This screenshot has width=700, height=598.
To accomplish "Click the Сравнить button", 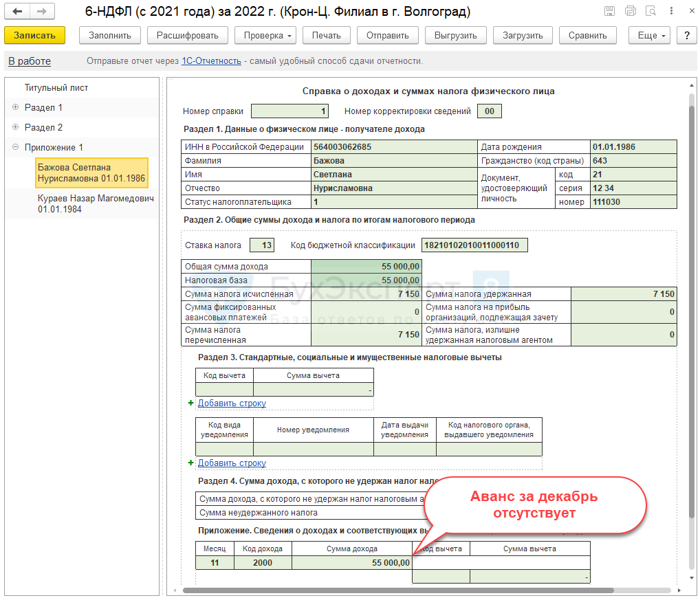I will [x=587, y=35].
